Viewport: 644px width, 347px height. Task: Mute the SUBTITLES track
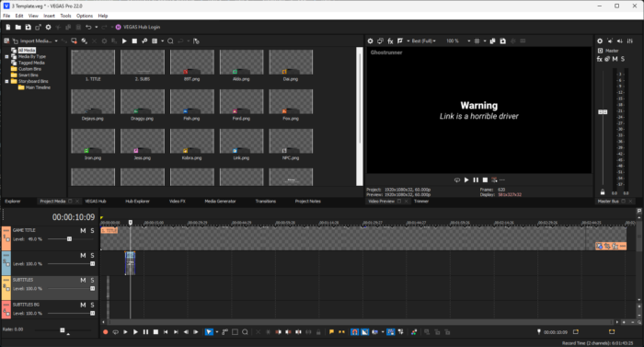(x=83, y=280)
